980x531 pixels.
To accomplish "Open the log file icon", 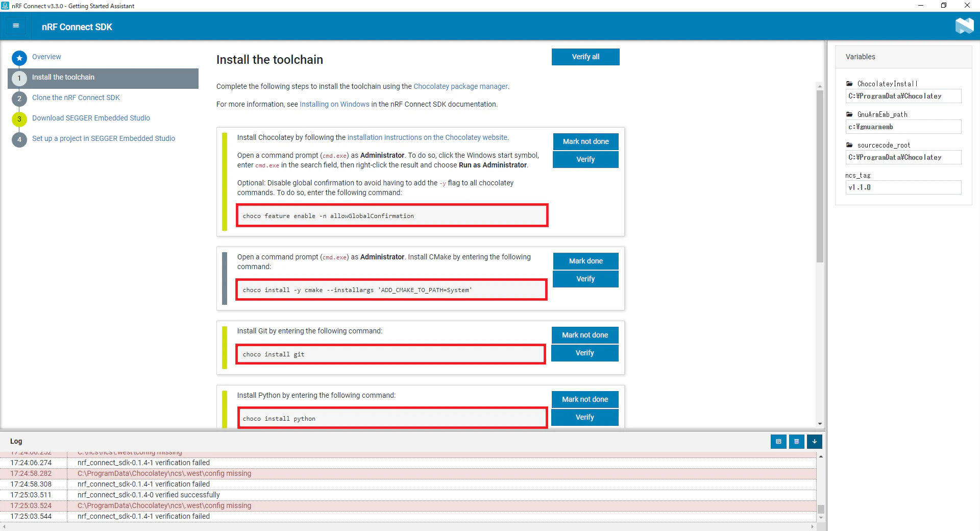I will tap(778, 442).
